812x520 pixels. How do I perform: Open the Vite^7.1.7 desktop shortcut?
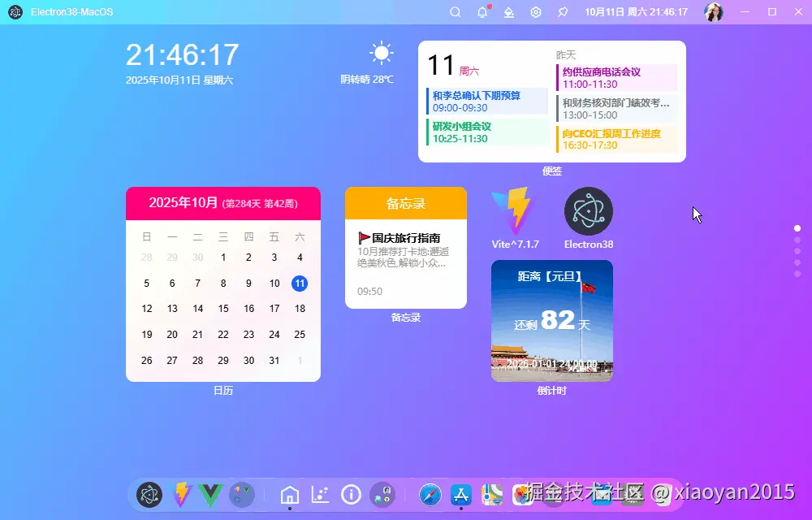coord(516,218)
